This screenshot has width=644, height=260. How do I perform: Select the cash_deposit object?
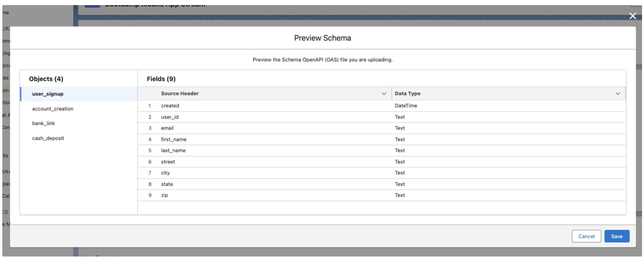point(48,138)
